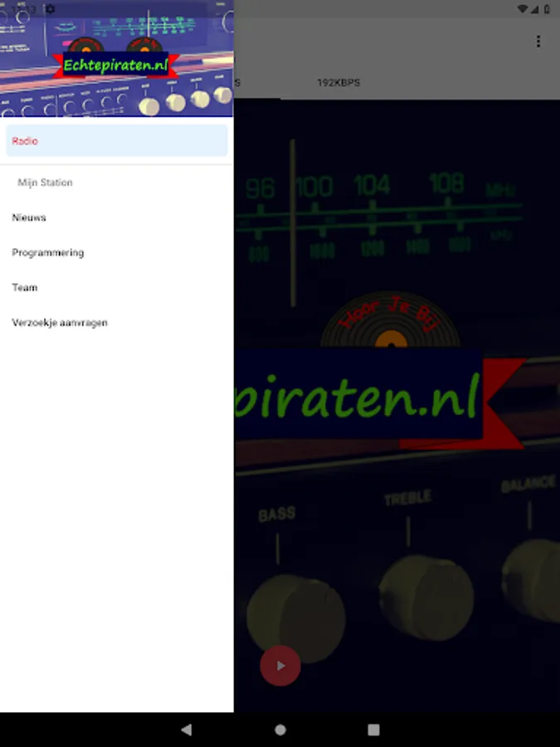Tap the Wi-Fi status icon
This screenshot has height=747, width=560.
click(x=523, y=9)
